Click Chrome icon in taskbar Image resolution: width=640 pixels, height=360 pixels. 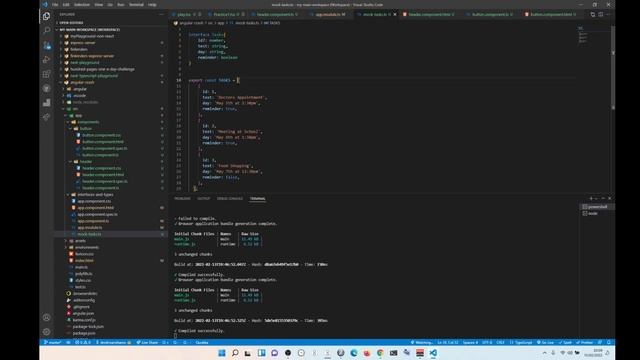pos(380,353)
